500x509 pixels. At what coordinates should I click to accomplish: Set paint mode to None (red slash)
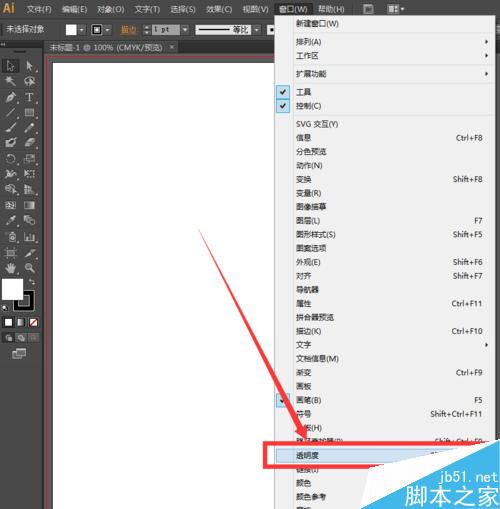pyautogui.click(x=33, y=322)
